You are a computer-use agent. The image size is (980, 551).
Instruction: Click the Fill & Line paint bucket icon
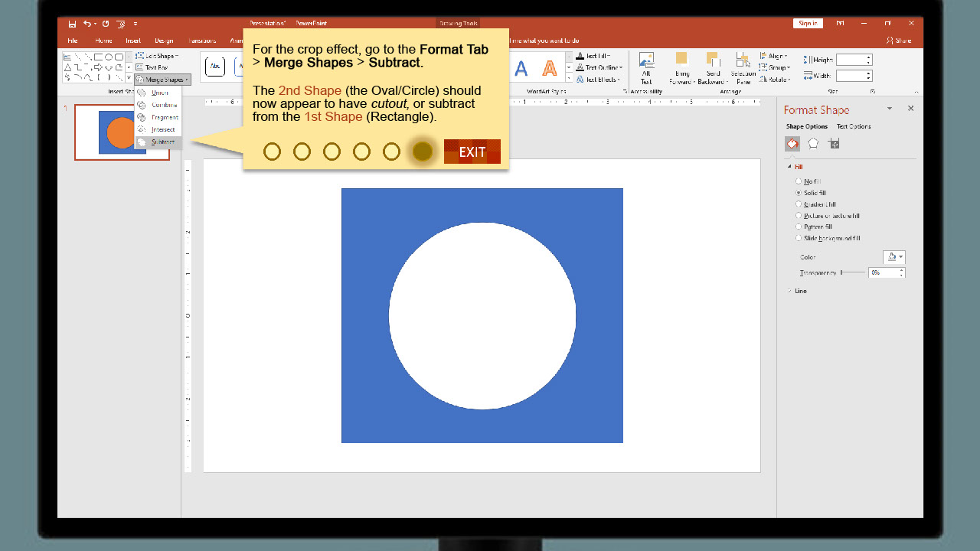point(792,143)
